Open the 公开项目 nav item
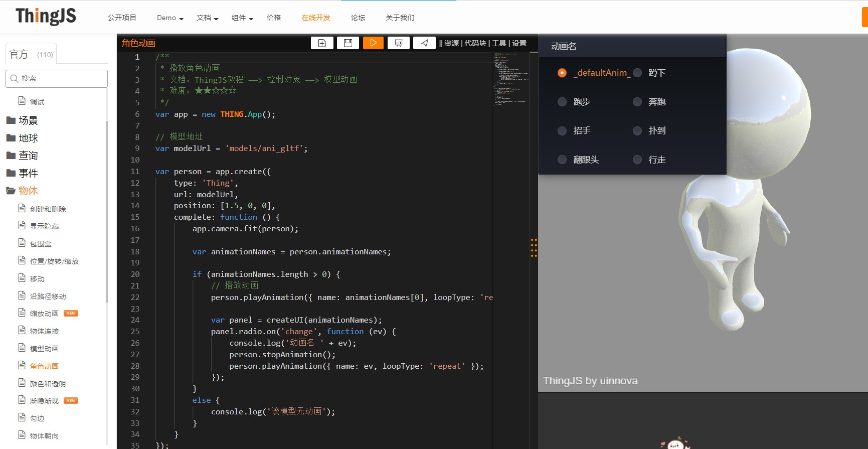 pyautogui.click(x=122, y=18)
